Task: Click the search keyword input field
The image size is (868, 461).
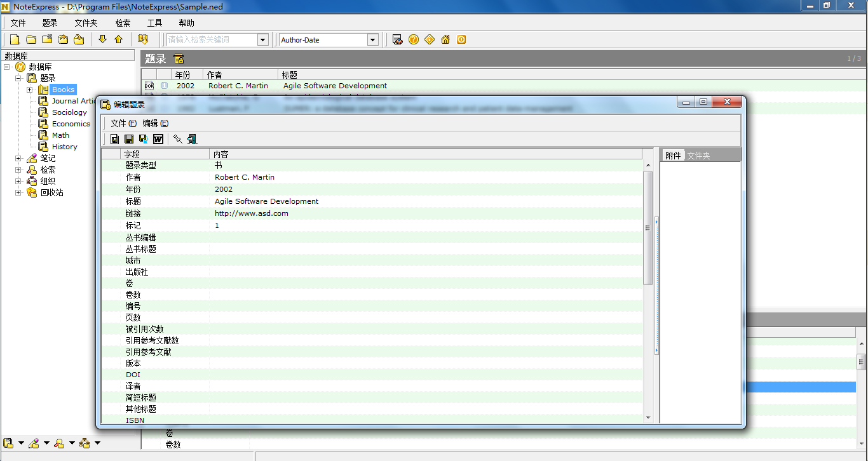Action: pos(212,40)
